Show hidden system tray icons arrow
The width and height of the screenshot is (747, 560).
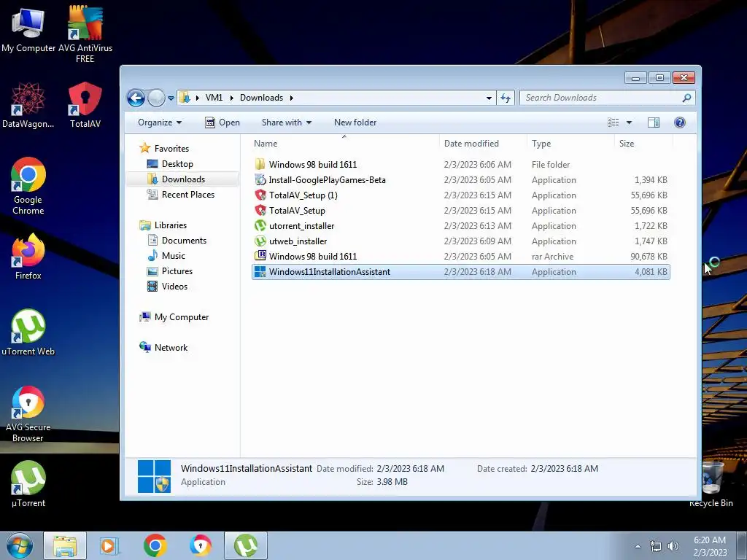point(638,546)
